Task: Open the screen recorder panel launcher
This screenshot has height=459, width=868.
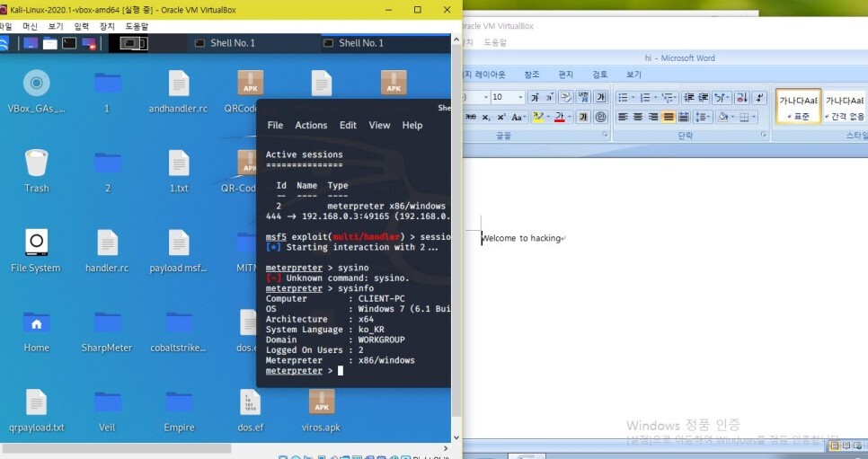Action: point(89,43)
